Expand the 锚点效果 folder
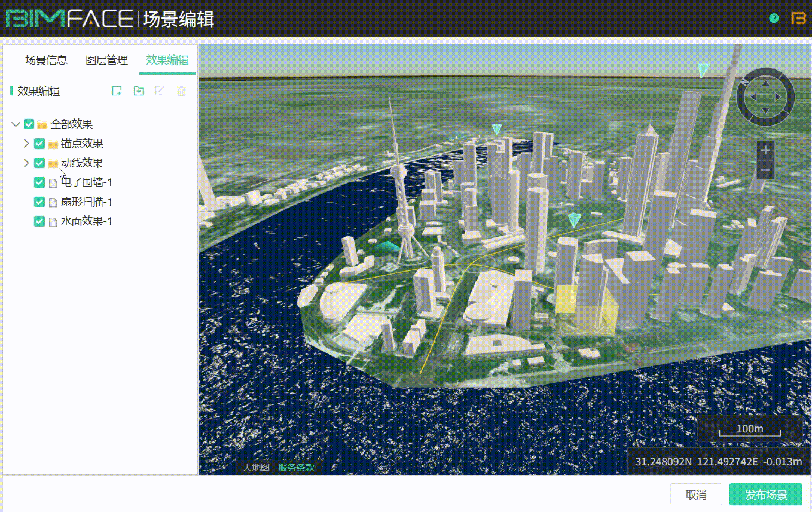 coord(26,144)
